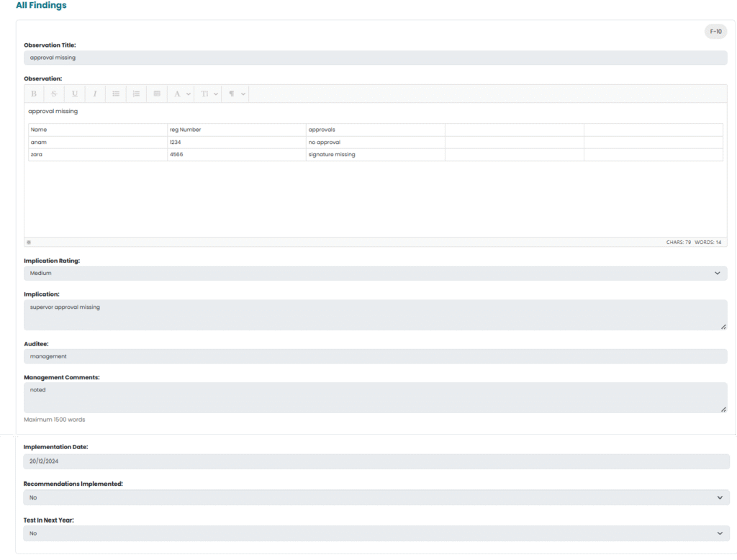The image size is (737, 560).
Task: Toggle italic text in the editor toolbar
Action: click(95, 94)
